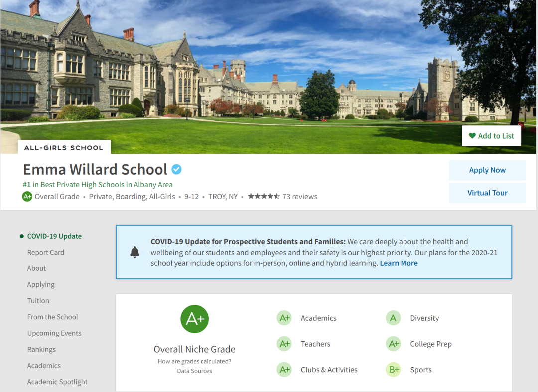
Task: Go to the About section
Action: [36, 268]
